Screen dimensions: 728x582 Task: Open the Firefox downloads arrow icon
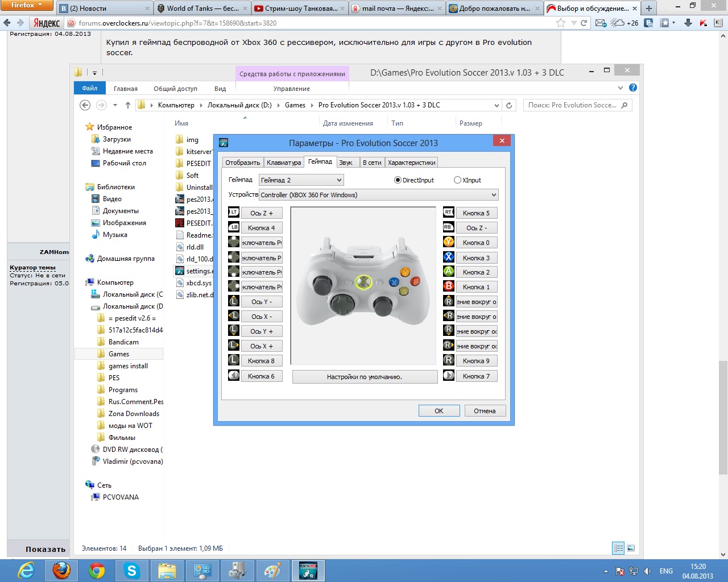pyautogui.click(x=688, y=23)
